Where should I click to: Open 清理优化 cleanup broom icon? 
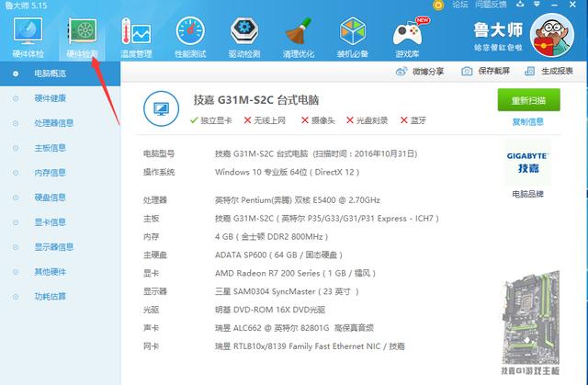[x=298, y=38]
